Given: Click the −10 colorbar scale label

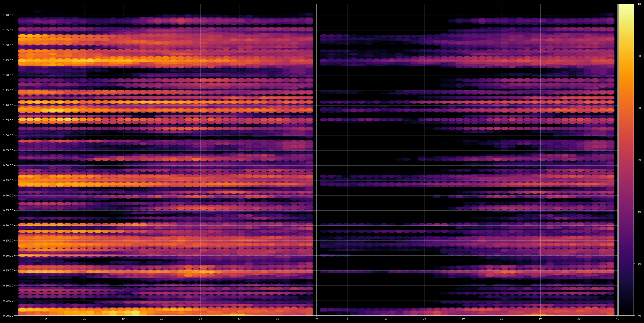Looking at the screenshot, I should pyautogui.click(x=638, y=4).
